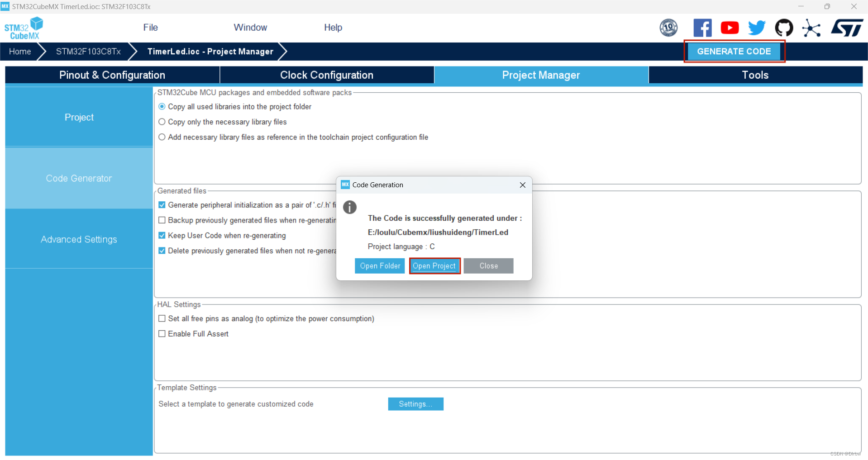Click Open Folder in the dialog
Screen dimensions: 868x460
click(380, 266)
